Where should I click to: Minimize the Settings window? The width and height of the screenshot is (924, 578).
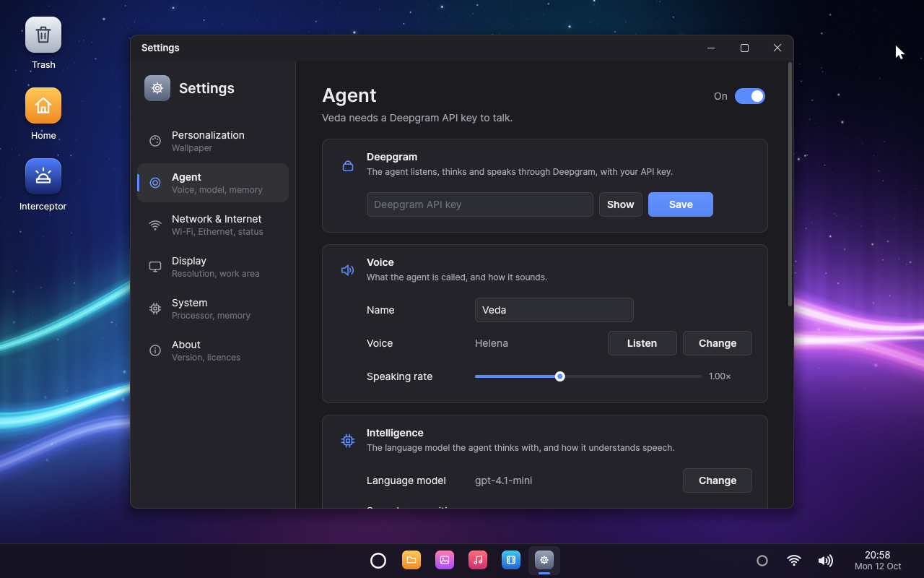pos(711,48)
